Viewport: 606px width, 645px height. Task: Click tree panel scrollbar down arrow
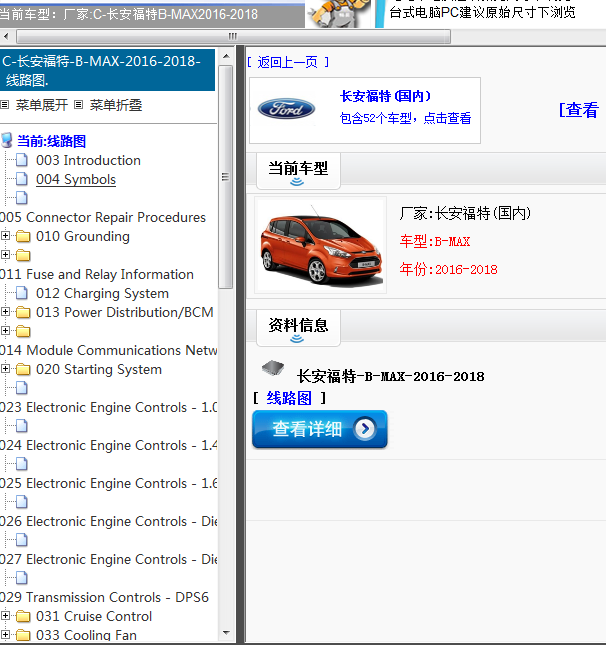226,633
